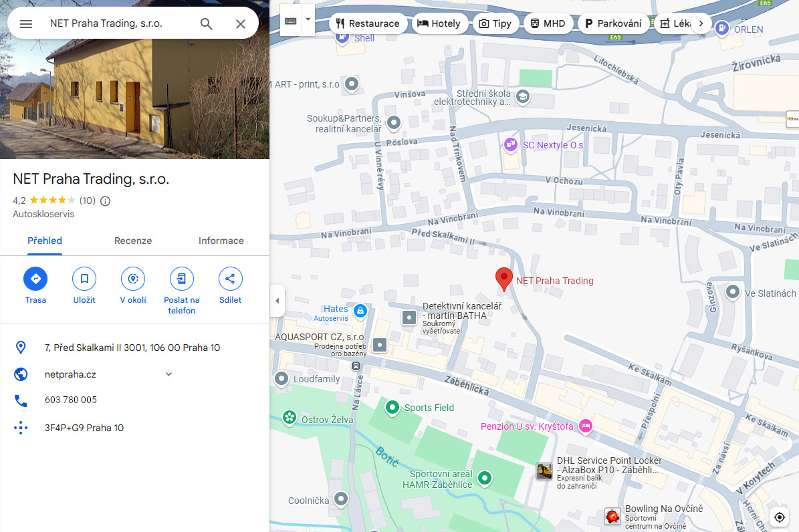This screenshot has width=799, height=532.
Task: Click the Ostrov Želva park marker
Action: point(290,417)
